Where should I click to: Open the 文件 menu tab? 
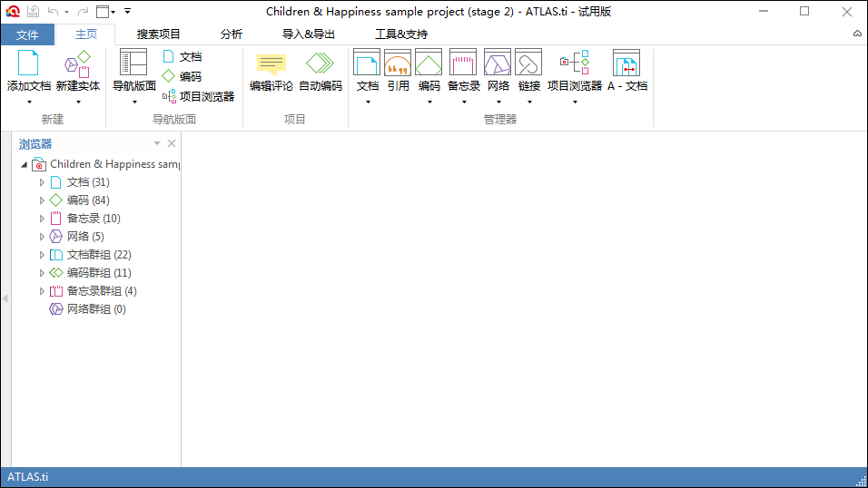pos(27,34)
